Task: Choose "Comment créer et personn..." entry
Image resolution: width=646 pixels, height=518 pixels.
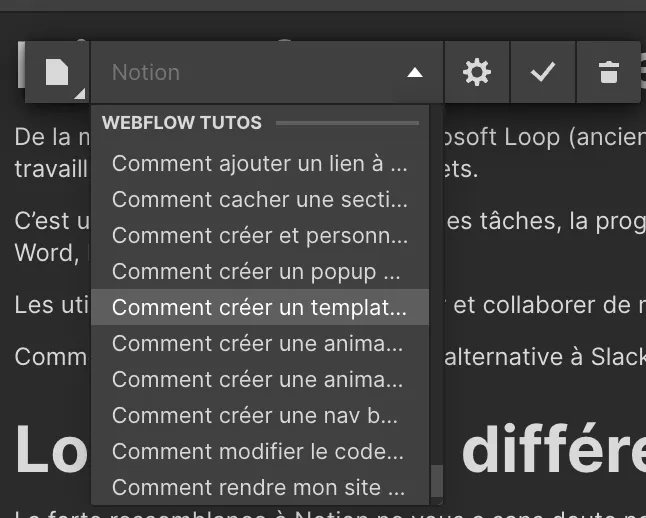Action: (x=260, y=235)
